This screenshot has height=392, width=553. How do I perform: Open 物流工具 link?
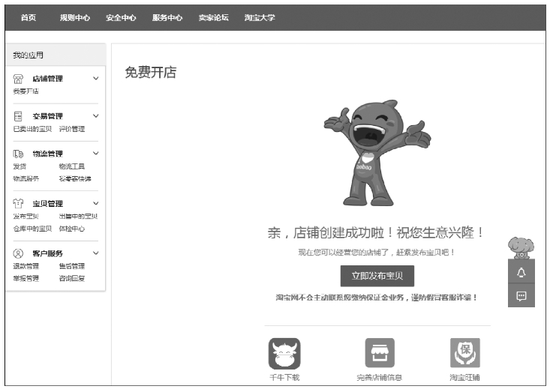click(72, 166)
